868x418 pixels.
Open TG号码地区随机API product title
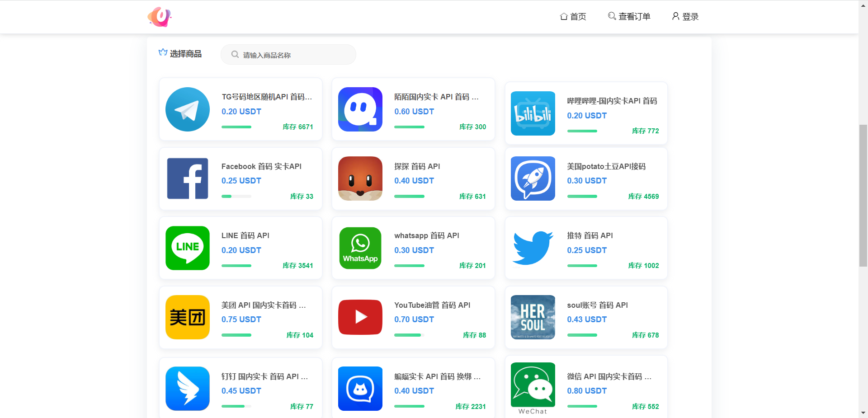[267, 97]
